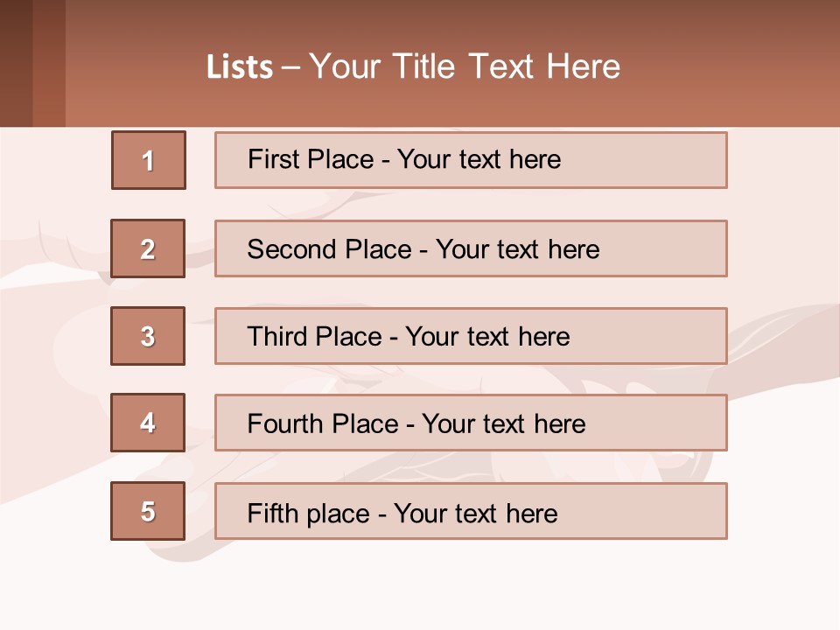This screenshot has height=630, width=840.
Task: Select the Your Title Text Here heading
Action: 465,66
